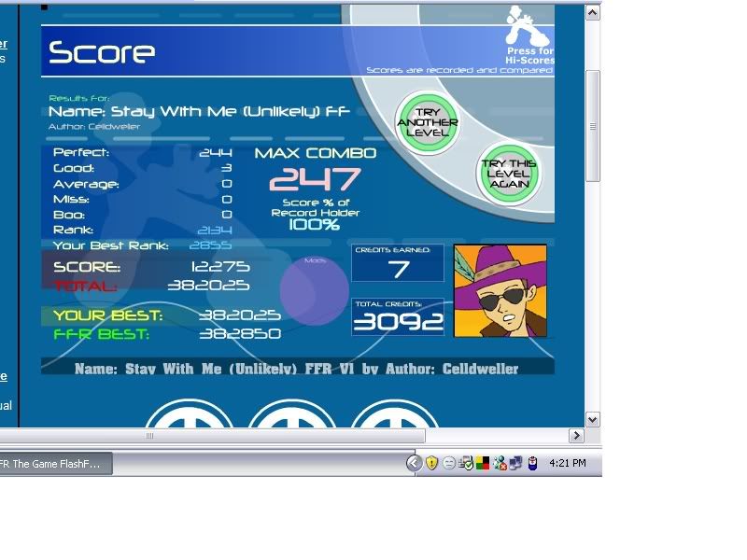
Task: Click the horizontal scrollbar right arrow
Action: 576,435
